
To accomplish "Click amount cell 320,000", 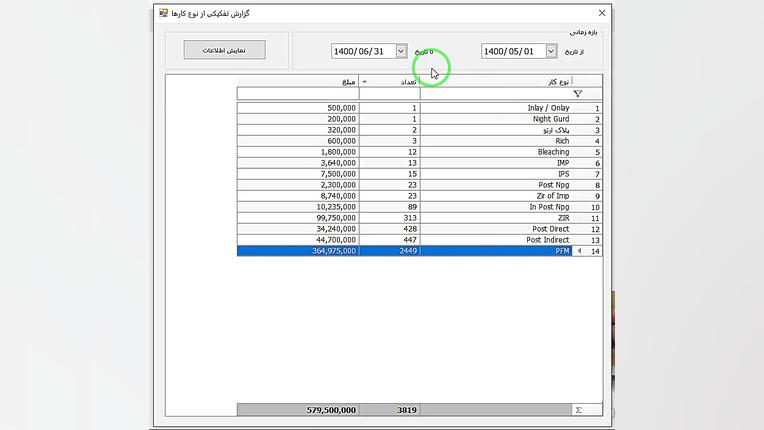I will 298,130.
